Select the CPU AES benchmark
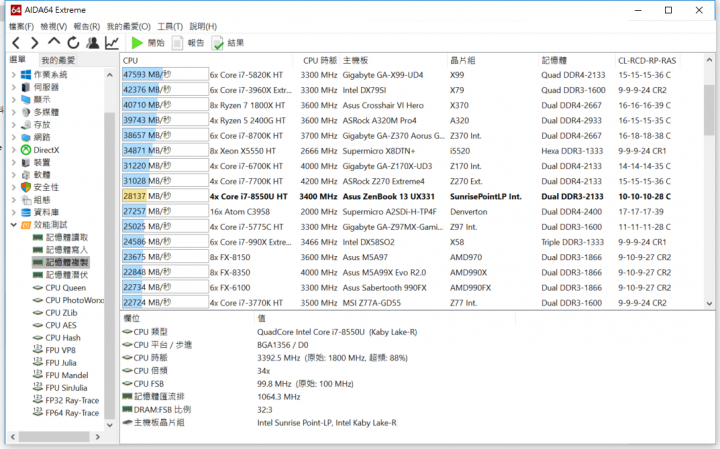720x449 pixels. coord(61,325)
